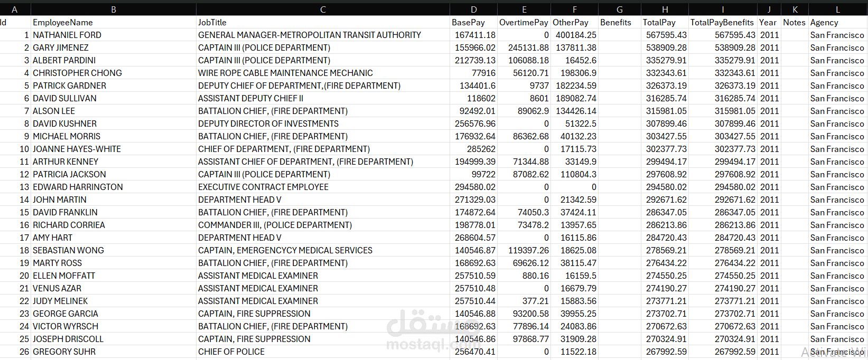Select the OvertimePay value 9737
The image size is (868, 360).
click(x=524, y=86)
